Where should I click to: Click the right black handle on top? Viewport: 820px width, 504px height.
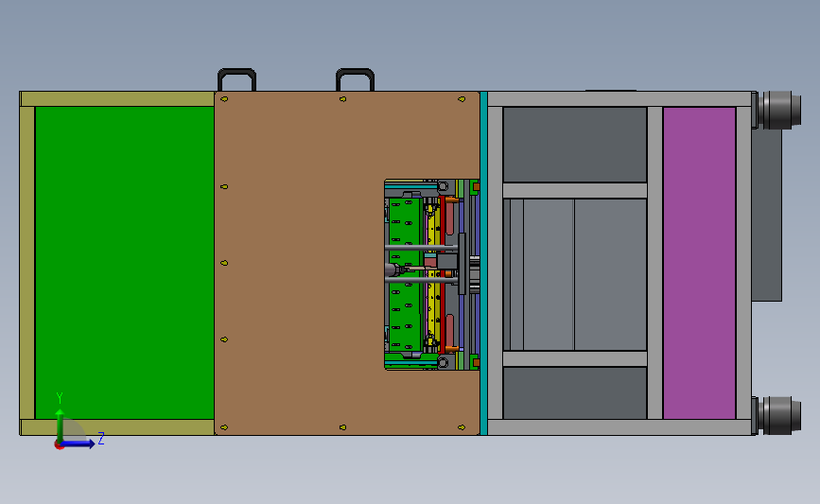coord(355,79)
